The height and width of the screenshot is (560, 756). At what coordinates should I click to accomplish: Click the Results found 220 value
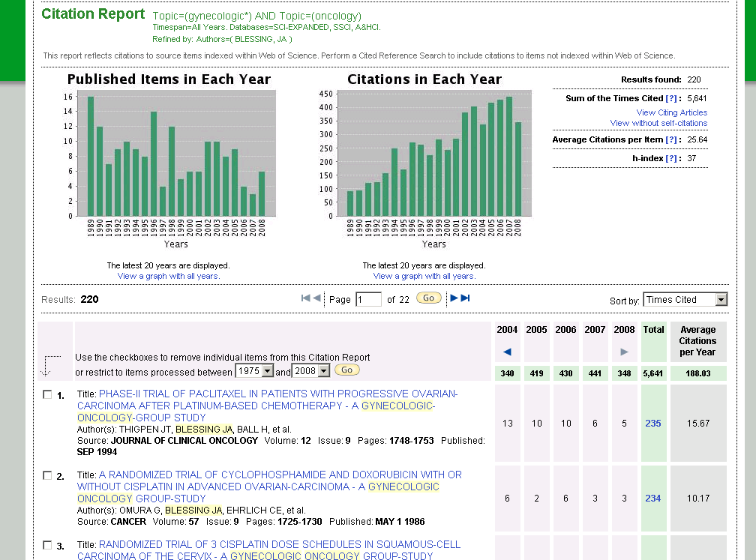click(x=694, y=79)
